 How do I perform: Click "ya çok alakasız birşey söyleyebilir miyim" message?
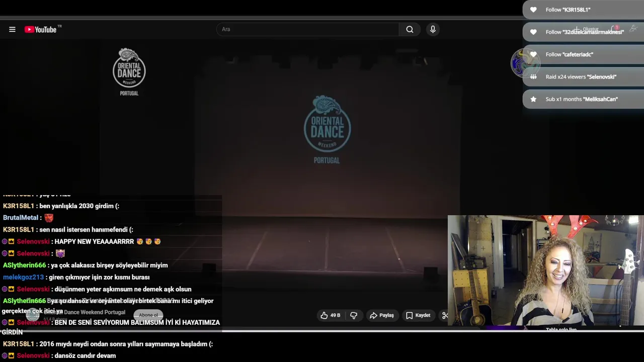click(109, 265)
